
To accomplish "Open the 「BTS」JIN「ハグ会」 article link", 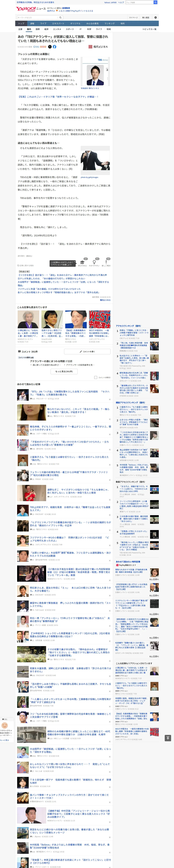I will point(70,393).
